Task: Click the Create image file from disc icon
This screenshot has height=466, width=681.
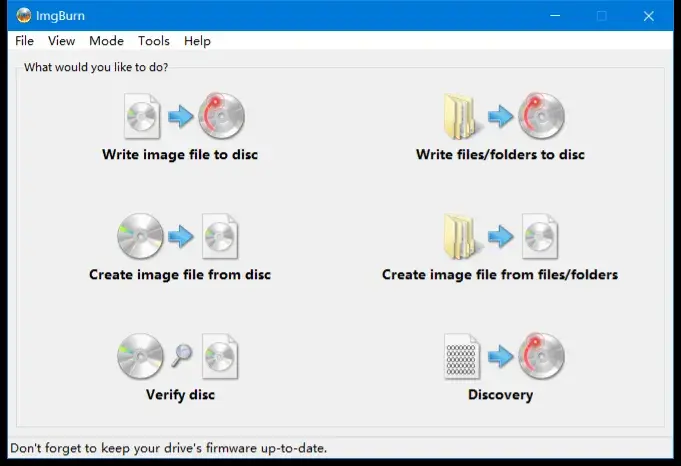Action: click(178, 236)
